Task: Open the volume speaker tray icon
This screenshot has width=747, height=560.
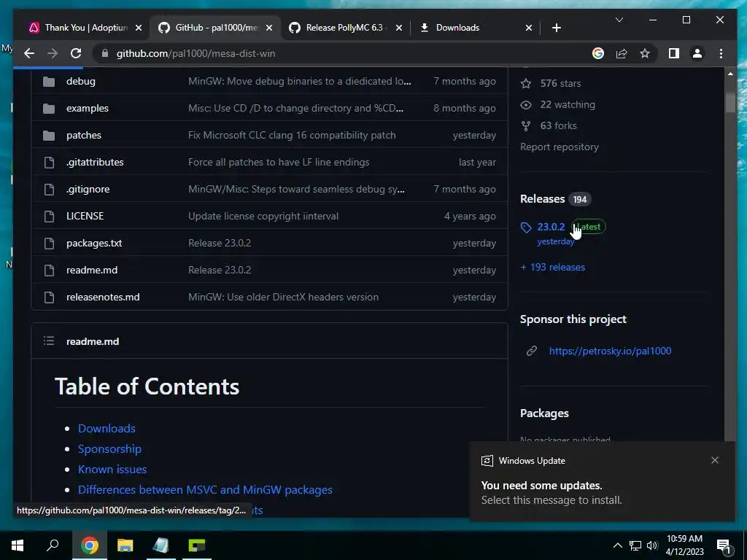Action: tap(652, 545)
